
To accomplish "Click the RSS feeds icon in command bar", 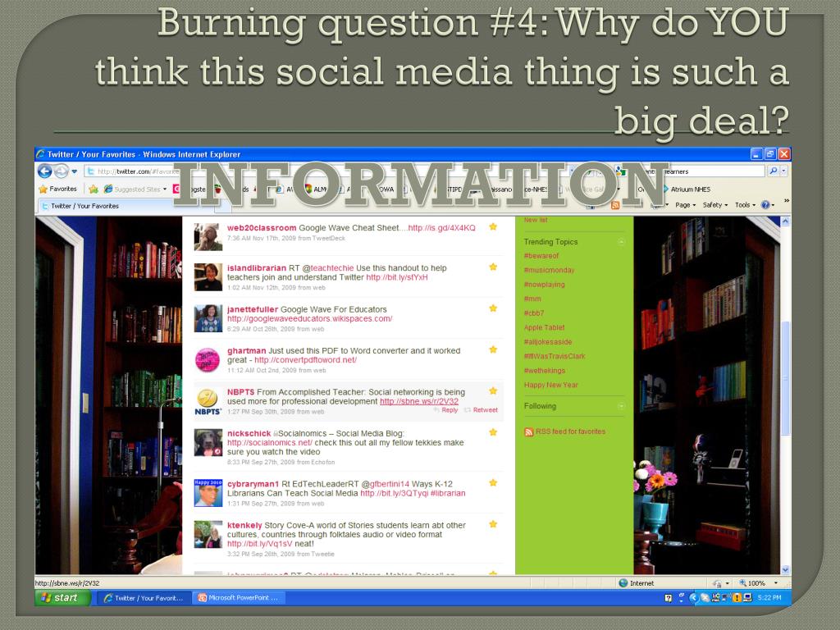I will [x=615, y=205].
